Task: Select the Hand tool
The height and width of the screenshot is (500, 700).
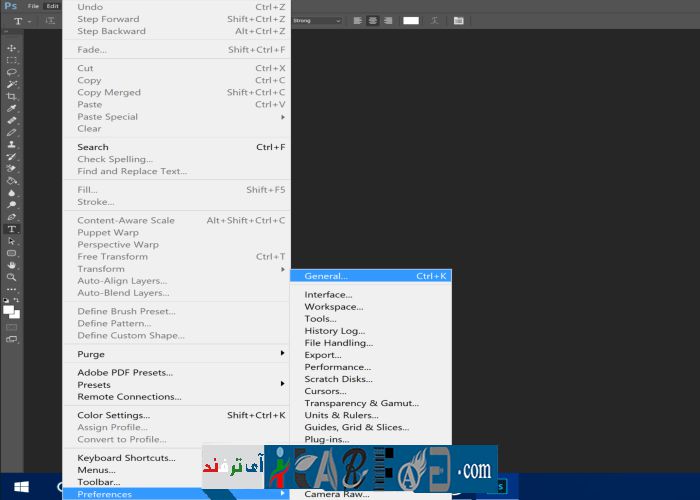Action: 12,265
